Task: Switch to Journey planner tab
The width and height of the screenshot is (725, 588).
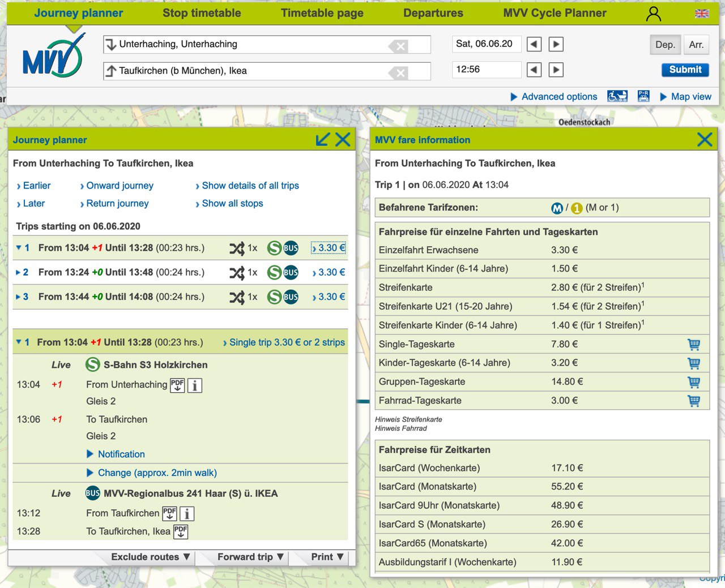Action: pyautogui.click(x=79, y=13)
